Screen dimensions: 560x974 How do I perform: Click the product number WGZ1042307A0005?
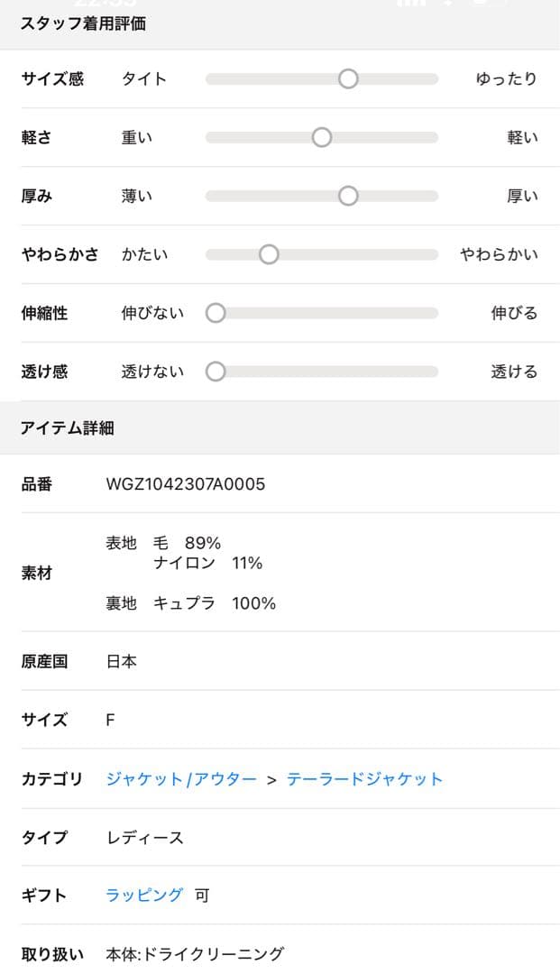click(186, 485)
